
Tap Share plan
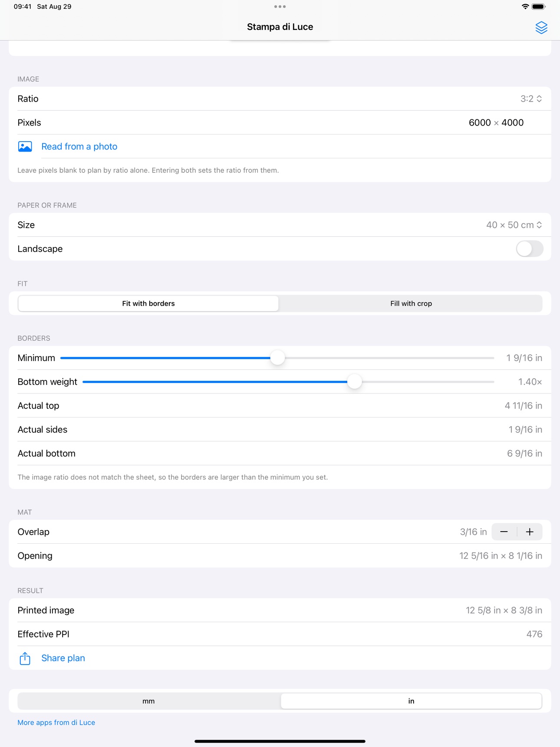tap(63, 658)
